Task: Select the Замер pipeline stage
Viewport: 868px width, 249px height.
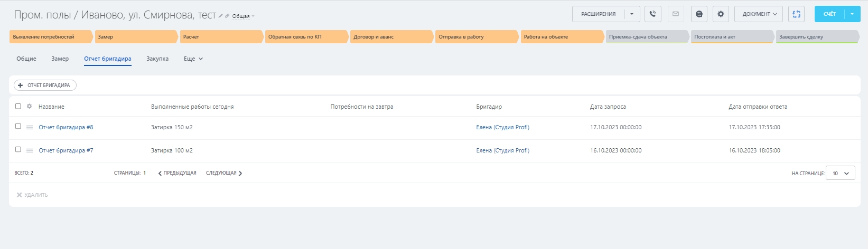Action: [136, 37]
